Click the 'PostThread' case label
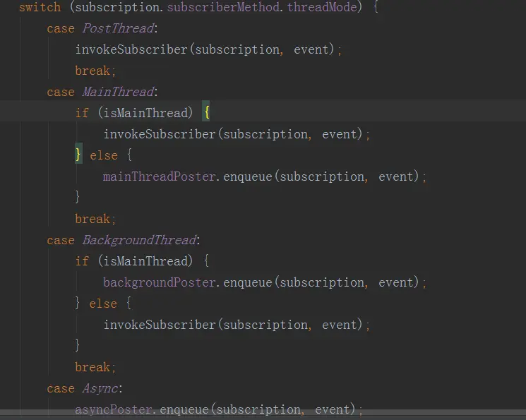This screenshot has width=526, height=420. pyautogui.click(x=118, y=28)
